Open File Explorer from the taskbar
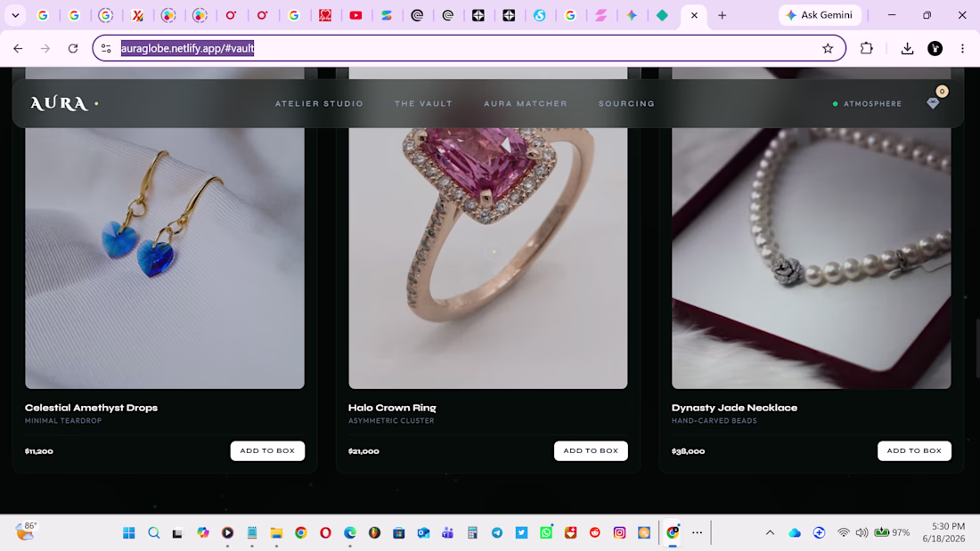This screenshot has width=980, height=551. tap(276, 532)
